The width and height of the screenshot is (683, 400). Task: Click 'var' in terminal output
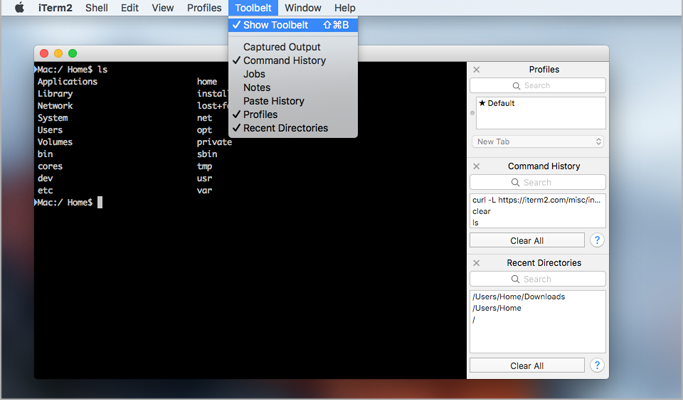click(204, 190)
